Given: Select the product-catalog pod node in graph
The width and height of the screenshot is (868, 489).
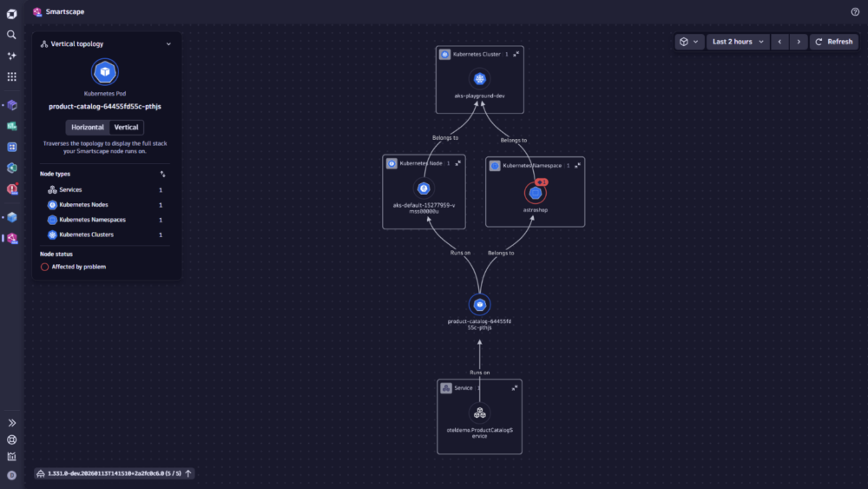Looking at the screenshot, I should pyautogui.click(x=479, y=305).
